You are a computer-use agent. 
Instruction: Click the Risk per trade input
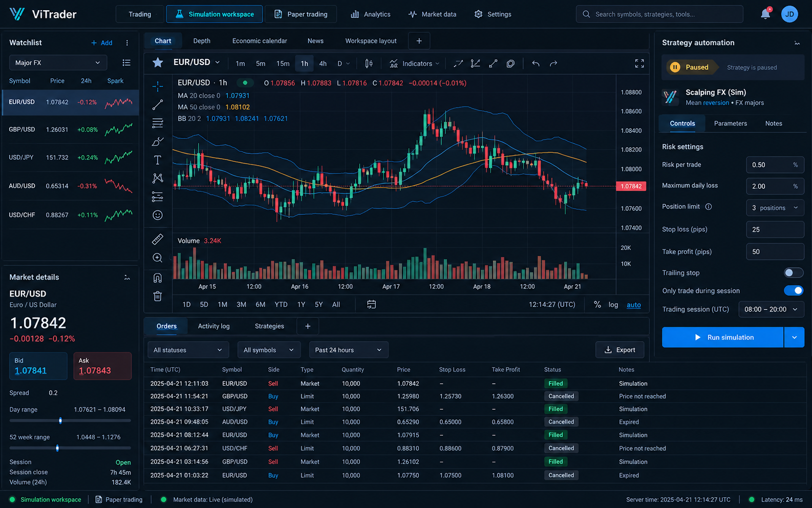click(775, 165)
